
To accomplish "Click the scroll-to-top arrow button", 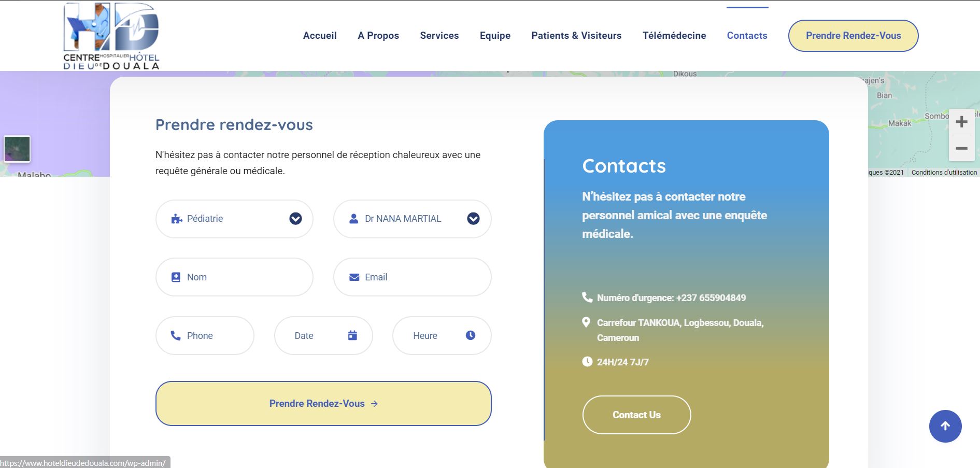I will [945, 426].
